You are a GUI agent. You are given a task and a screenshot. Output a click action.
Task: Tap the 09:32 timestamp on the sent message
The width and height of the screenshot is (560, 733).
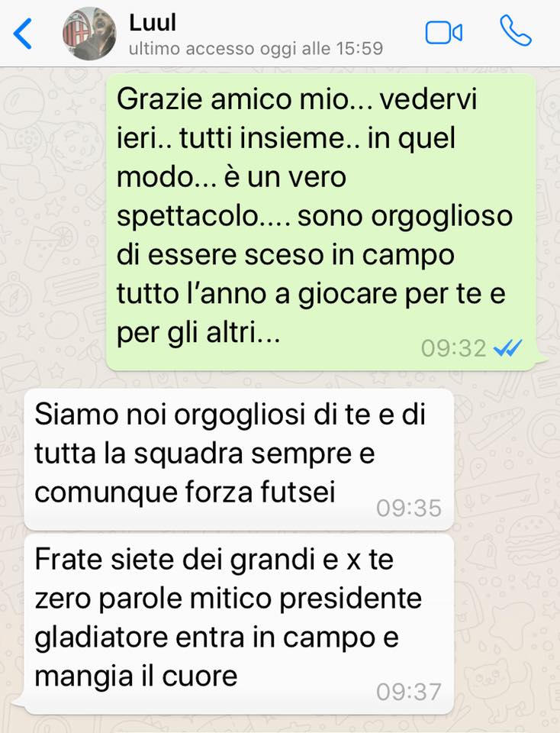pyautogui.click(x=453, y=348)
